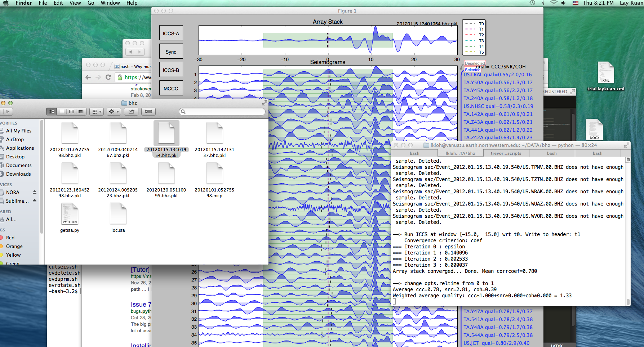Open the getsta.py Python file icon
Screen dimensions: 644x347
[70, 214]
